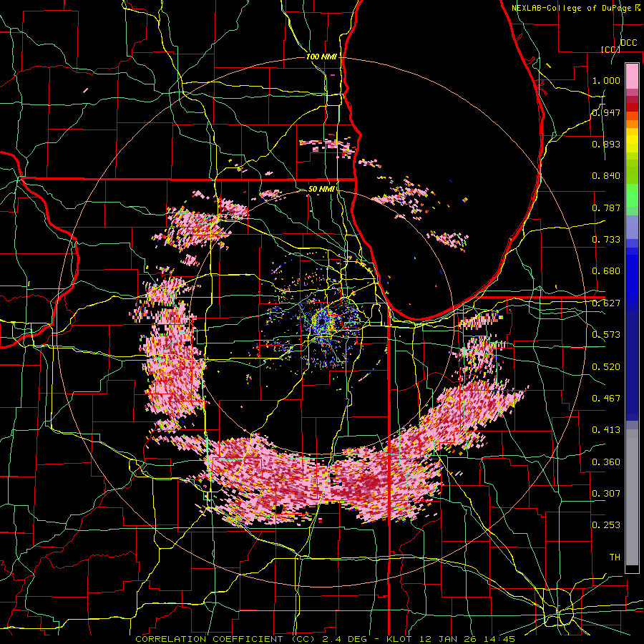
Task: Click the 0.253 scale value
Action: [606, 525]
